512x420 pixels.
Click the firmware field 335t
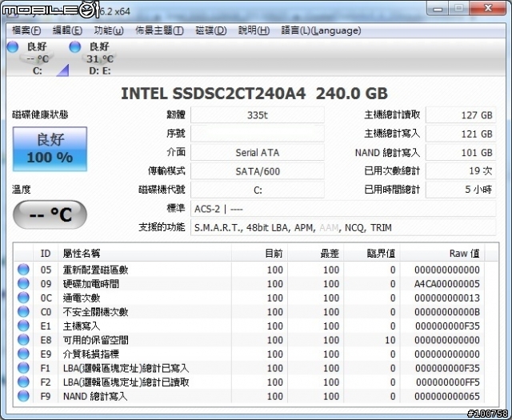point(258,115)
